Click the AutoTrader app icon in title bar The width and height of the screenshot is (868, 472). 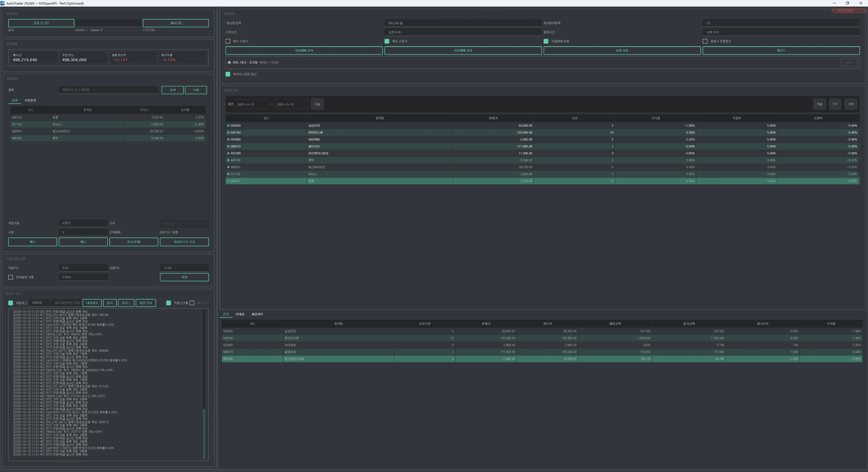point(3,3)
